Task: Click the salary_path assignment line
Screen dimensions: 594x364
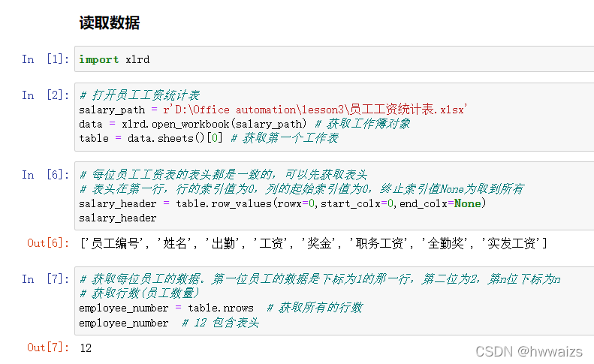Action: [x=273, y=110]
